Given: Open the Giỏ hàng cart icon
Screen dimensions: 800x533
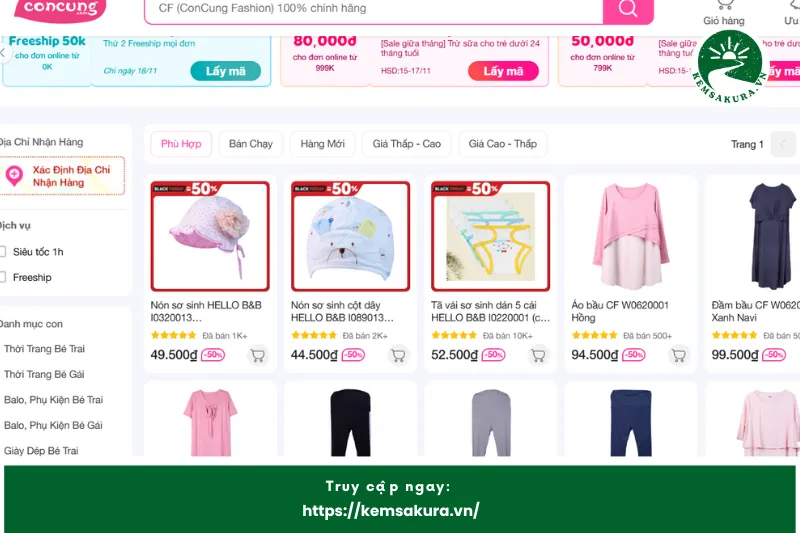Looking at the screenshot, I should [724, 5].
